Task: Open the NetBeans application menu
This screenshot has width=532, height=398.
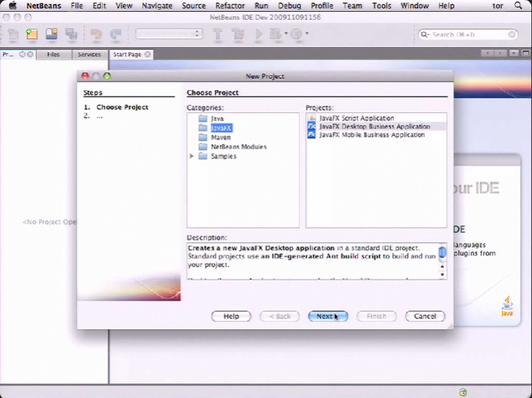Action: 44,5
